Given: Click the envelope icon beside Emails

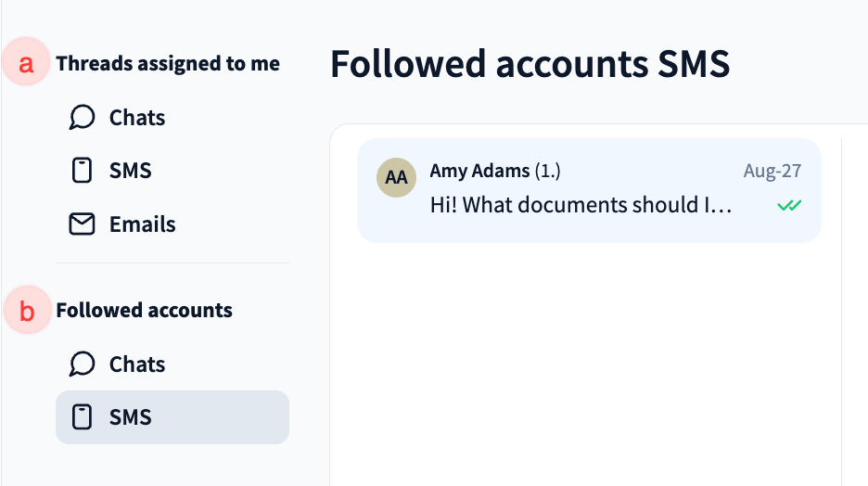Looking at the screenshot, I should [x=83, y=224].
